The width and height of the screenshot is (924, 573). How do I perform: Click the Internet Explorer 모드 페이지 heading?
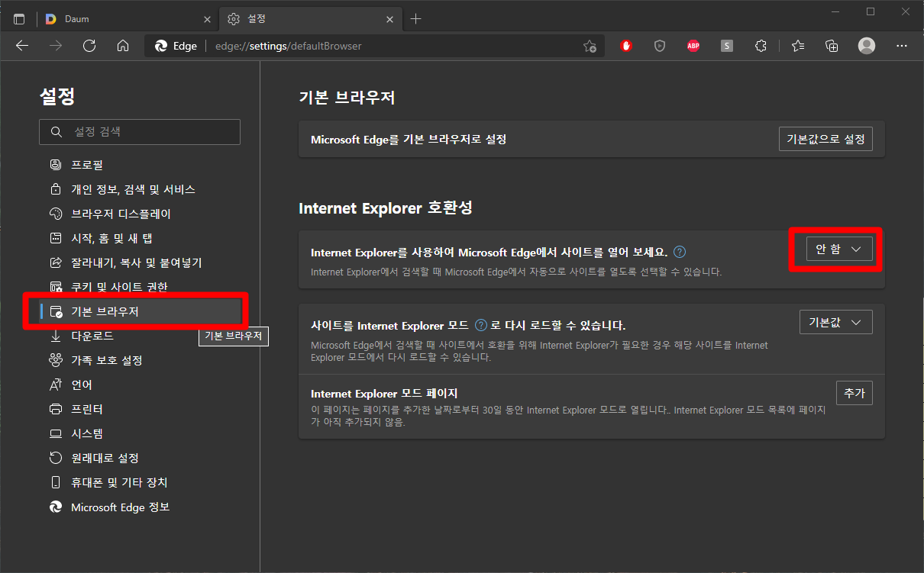coord(384,394)
